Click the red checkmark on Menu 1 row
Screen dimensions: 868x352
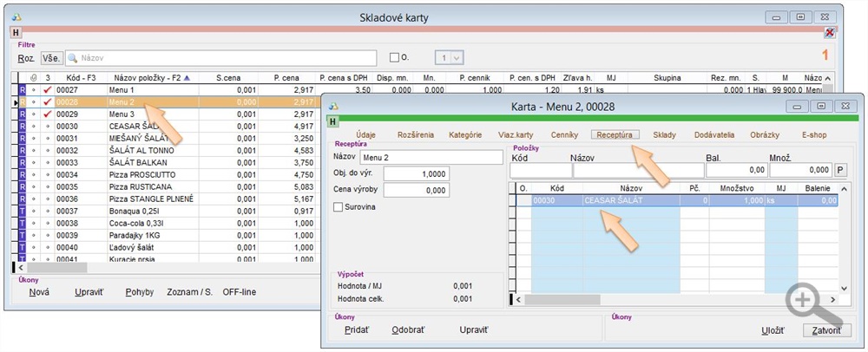pyautogui.click(x=47, y=90)
